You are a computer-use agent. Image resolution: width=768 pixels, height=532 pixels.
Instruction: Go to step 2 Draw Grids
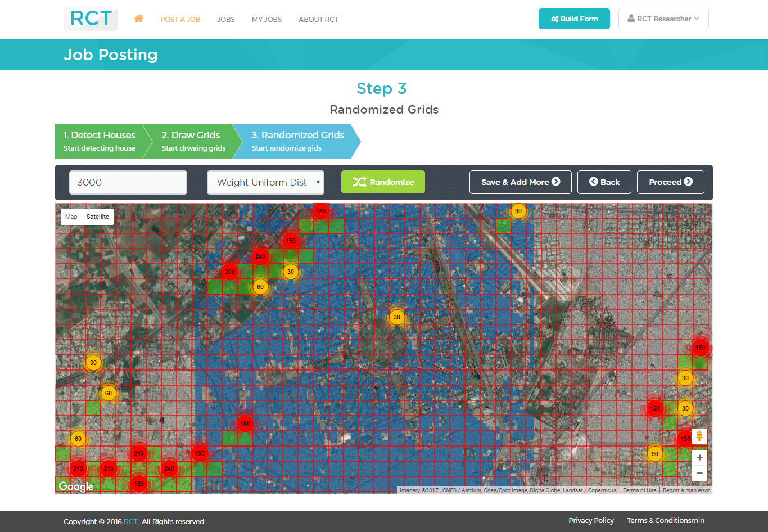[x=191, y=141]
